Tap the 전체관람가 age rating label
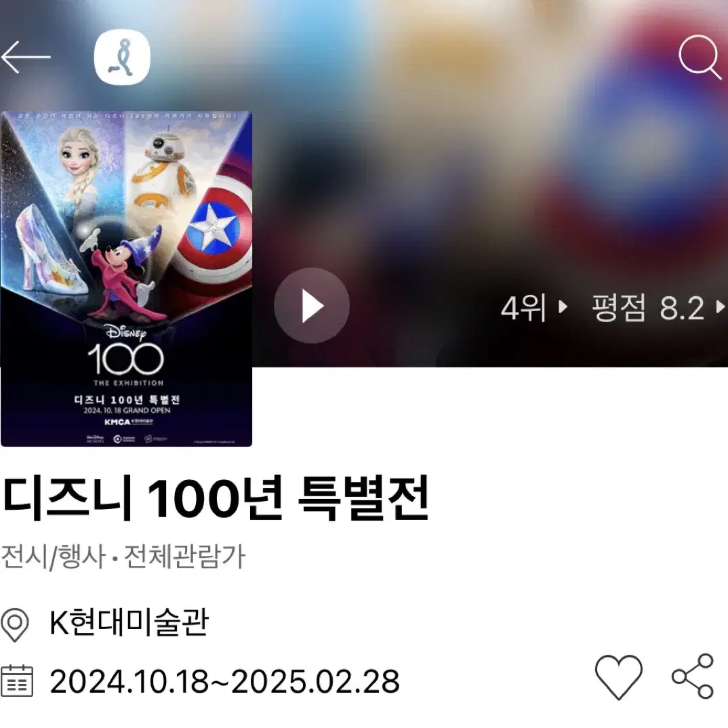The width and height of the screenshot is (728, 728). tap(184, 556)
